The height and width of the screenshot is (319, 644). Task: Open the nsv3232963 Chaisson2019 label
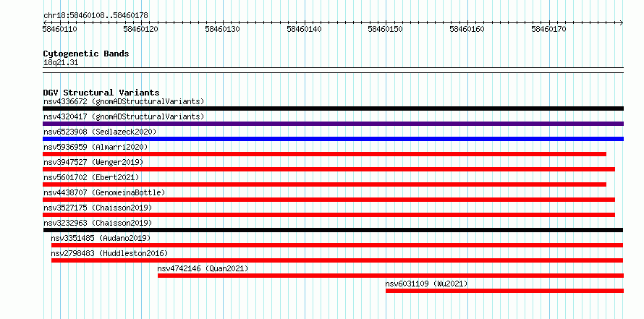(98, 223)
